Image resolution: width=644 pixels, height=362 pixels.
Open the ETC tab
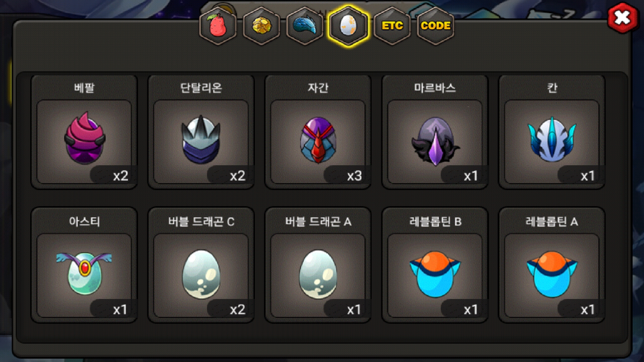click(x=392, y=26)
